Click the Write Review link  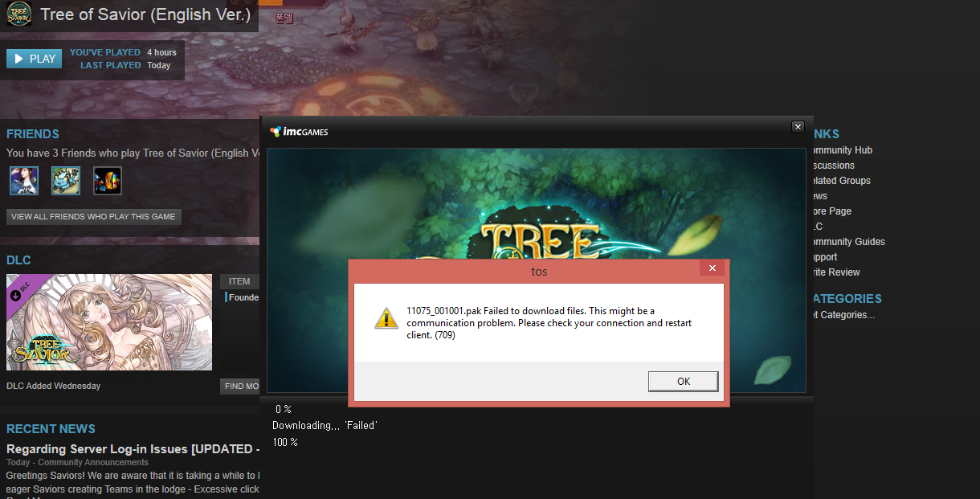(835, 272)
